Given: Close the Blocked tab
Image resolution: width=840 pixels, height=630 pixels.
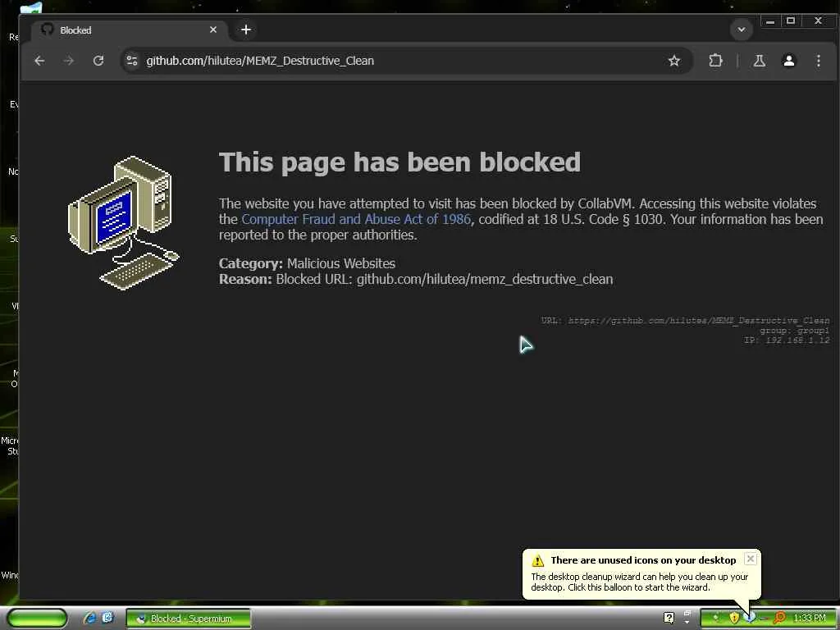Looking at the screenshot, I should [213, 30].
